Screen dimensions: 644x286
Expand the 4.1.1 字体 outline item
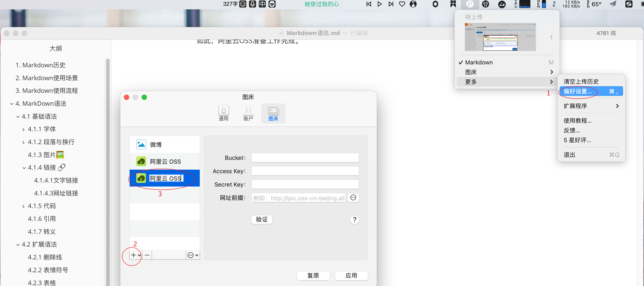tap(24, 129)
